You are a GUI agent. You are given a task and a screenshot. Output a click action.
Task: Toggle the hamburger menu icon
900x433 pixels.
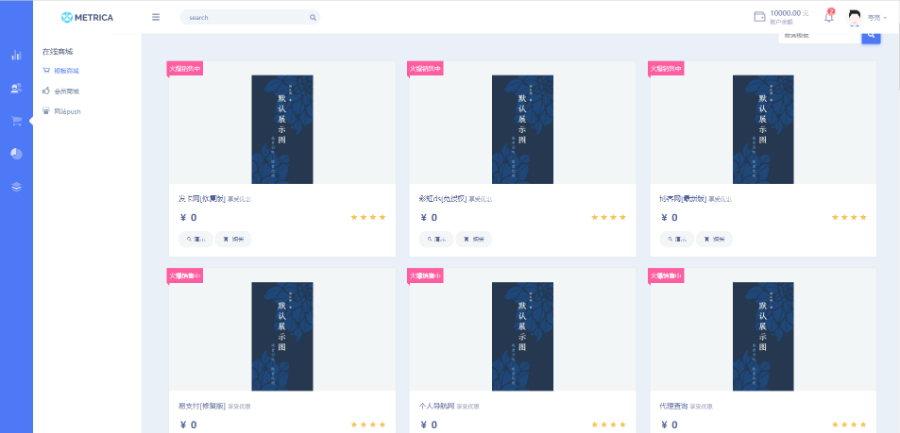[x=156, y=17]
